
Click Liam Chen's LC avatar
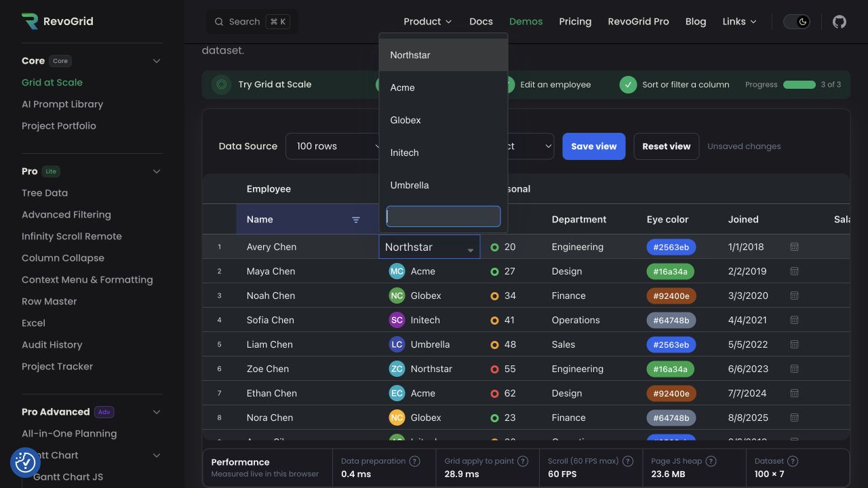coord(397,344)
